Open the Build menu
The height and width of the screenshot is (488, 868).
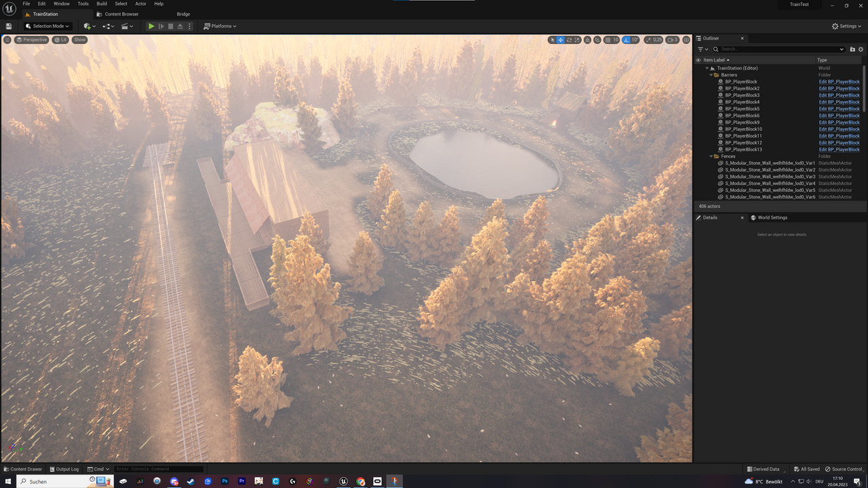[102, 3]
